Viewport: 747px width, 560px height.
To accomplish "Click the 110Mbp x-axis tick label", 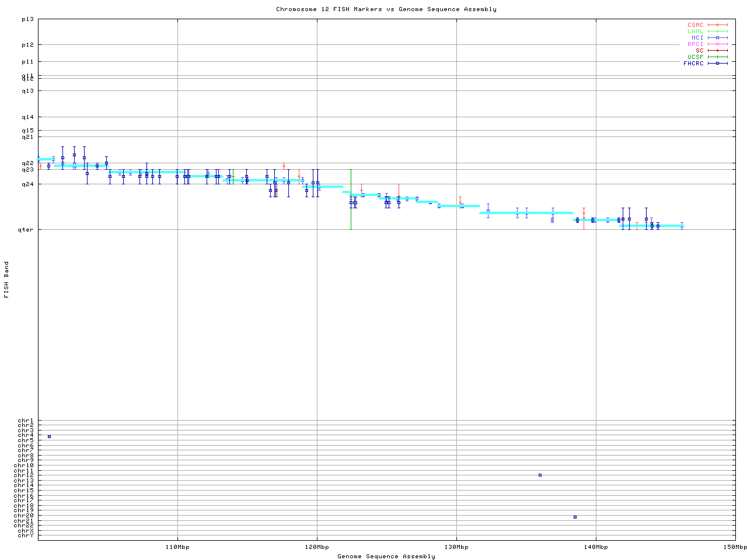I will (x=177, y=547).
